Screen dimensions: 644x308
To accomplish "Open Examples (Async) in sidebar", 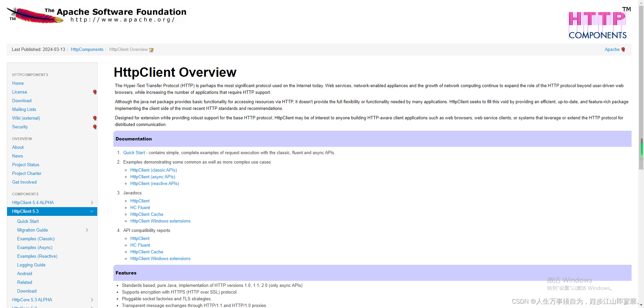I will [35, 248].
